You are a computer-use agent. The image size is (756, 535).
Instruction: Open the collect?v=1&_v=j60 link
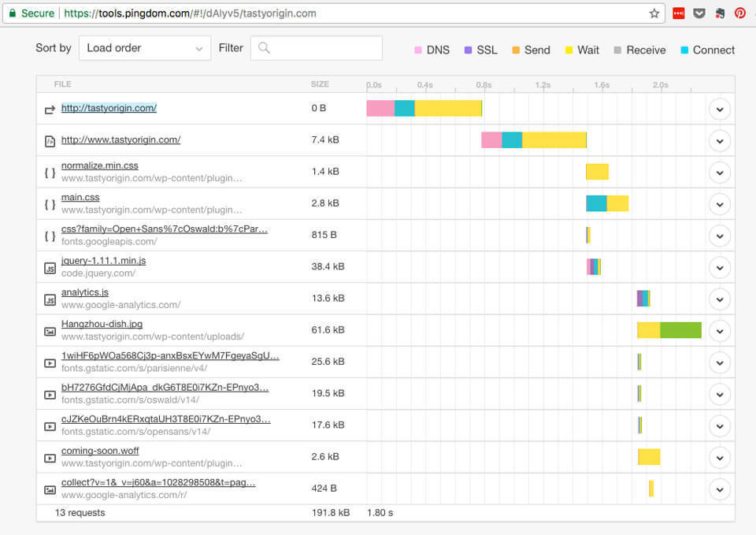pos(158,482)
